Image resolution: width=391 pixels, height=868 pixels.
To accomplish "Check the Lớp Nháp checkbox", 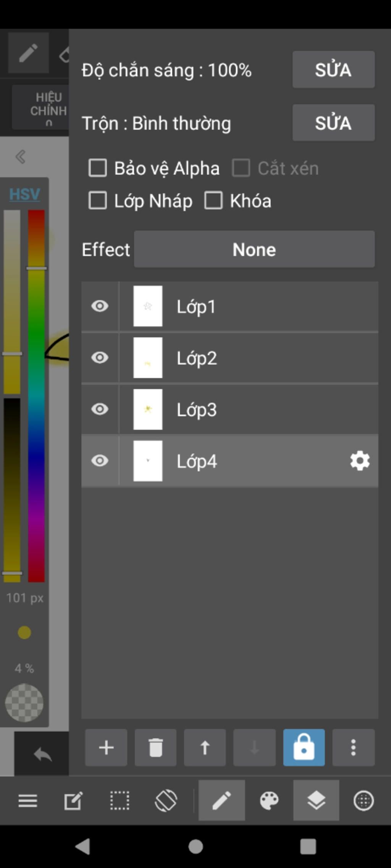I will pyautogui.click(x=97, y=200).
